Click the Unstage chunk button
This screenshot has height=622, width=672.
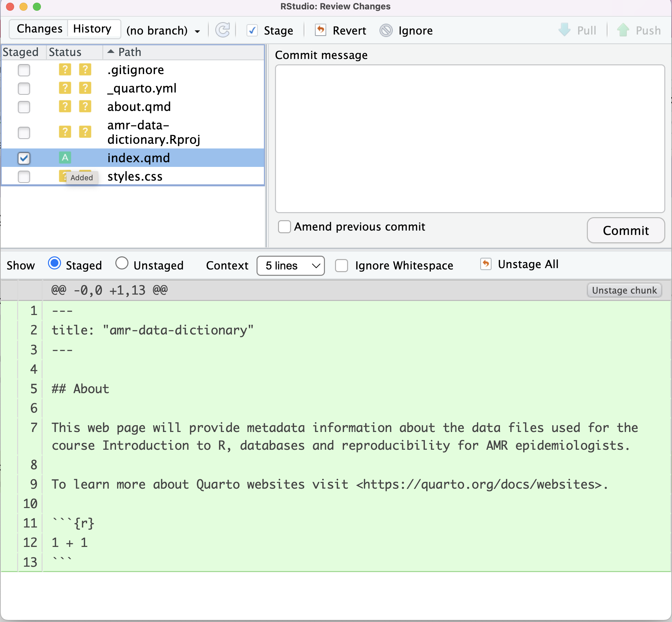pyautogui.click(x=624, y=290)
